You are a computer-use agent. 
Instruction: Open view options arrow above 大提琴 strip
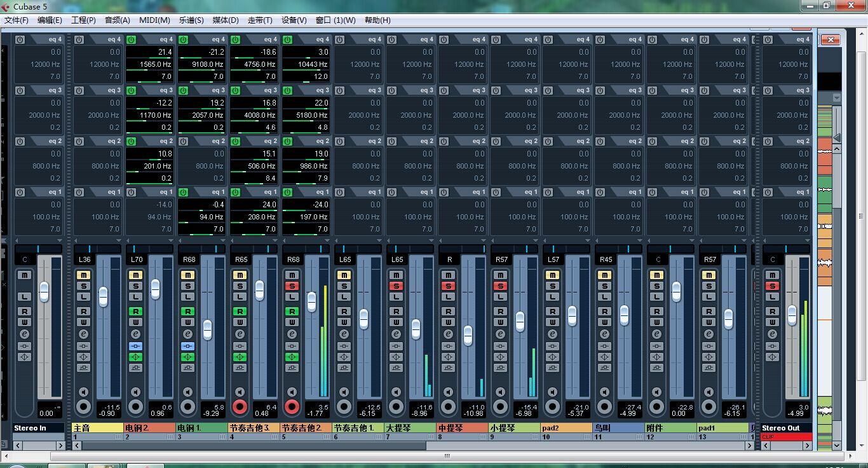(x=431, y=240)
